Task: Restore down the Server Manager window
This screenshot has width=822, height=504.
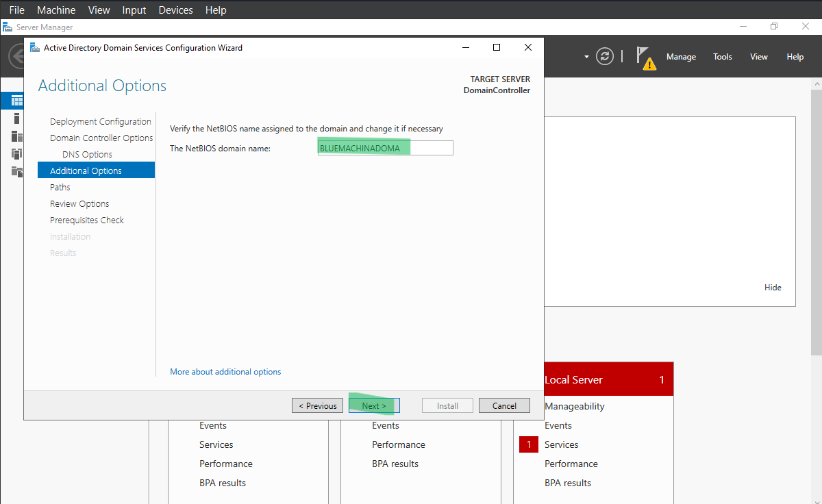Action: [774, 27]
